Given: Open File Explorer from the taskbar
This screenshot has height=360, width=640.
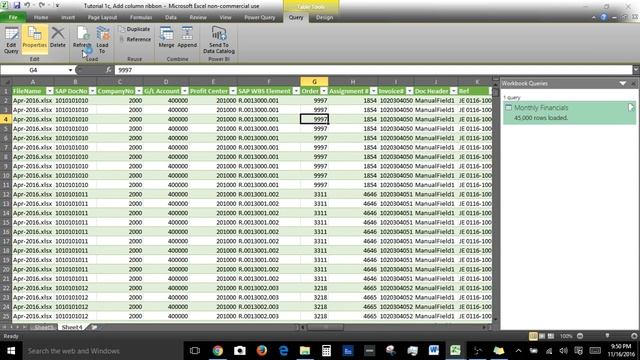Looking at the screenshot, I should click(x=305, y=351).
